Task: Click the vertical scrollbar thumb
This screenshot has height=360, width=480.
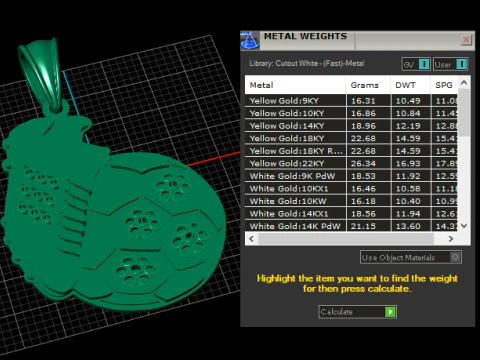Action: tap(464, 112)
